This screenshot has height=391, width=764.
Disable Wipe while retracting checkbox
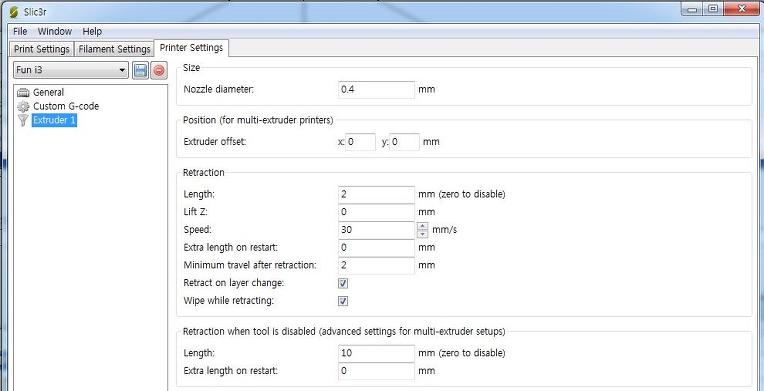pos(343,301)
